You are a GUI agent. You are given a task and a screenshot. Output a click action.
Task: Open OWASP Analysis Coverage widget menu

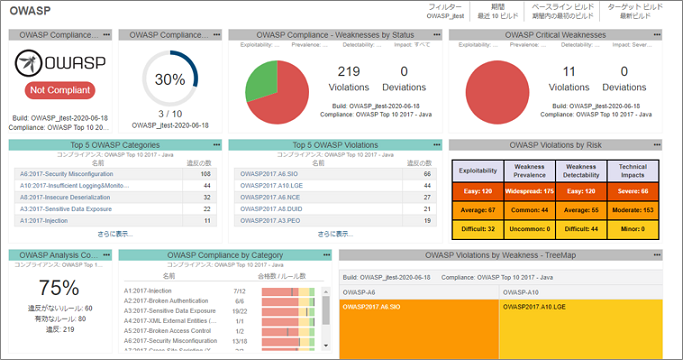pos(107,255)
